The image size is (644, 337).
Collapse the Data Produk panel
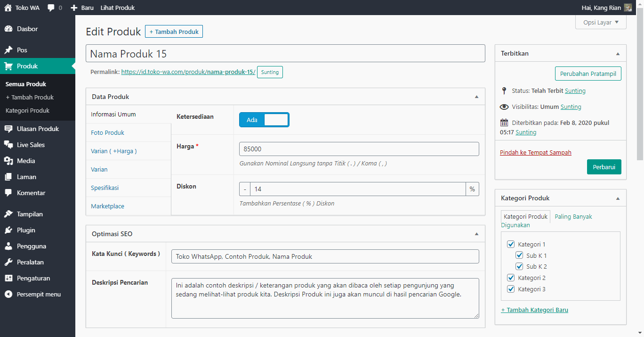click(x=476, y=97)
